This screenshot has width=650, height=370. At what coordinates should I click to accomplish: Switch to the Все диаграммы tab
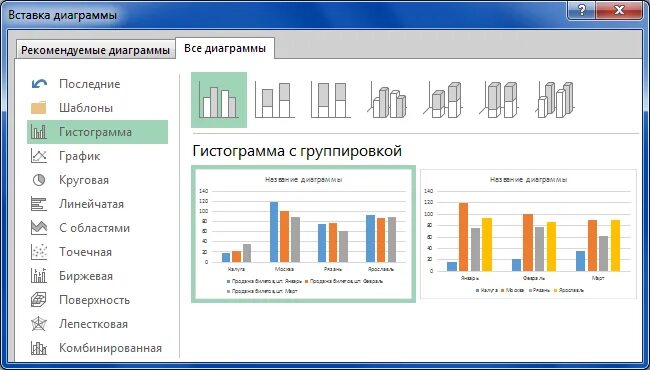pyautogui.click(x=225, y=48)
